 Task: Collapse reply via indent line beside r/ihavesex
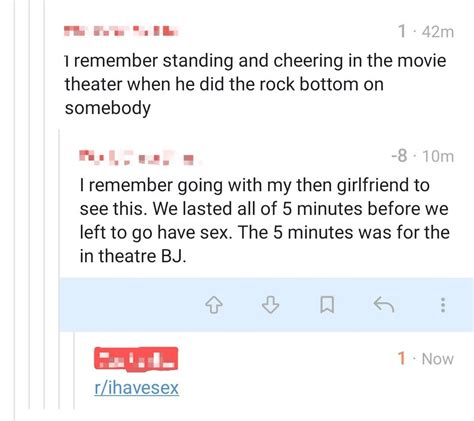click(x=74, y=371)
